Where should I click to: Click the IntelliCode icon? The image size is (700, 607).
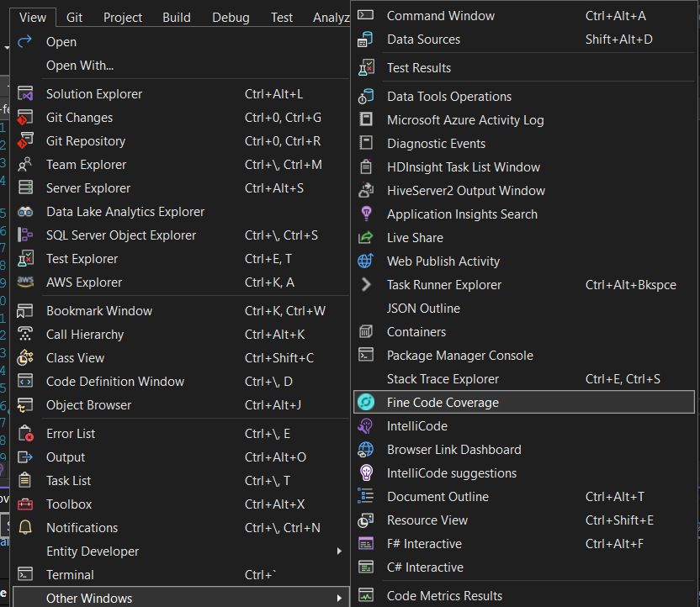click(366, 426)
